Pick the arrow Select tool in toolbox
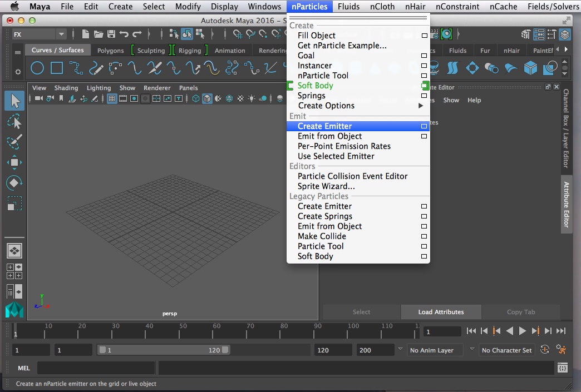This screenshot has width=581, height=392. (15, 101)
